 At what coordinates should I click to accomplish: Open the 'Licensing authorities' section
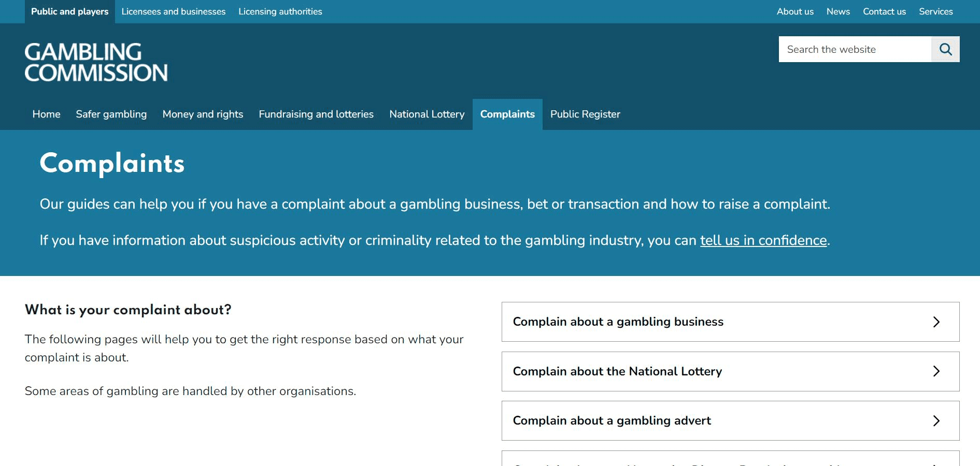tap(280, 11)
